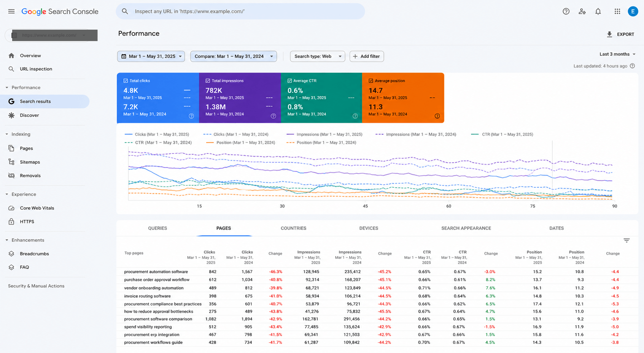The width and height of the screenshot is (644, 353).
Task: Click the day 75 chart axis marker
Action: tap(533, 206)
